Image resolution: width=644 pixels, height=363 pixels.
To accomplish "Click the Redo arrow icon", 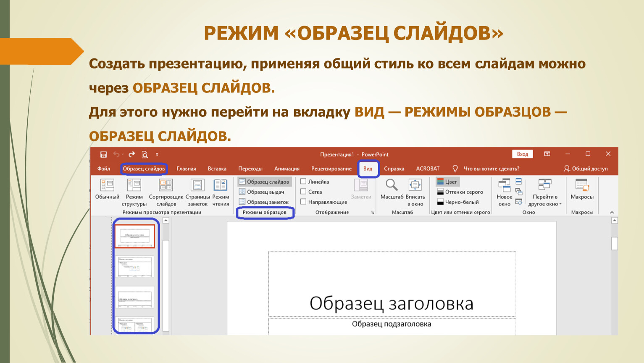I will pyautogui.click(x=131, y=155).
